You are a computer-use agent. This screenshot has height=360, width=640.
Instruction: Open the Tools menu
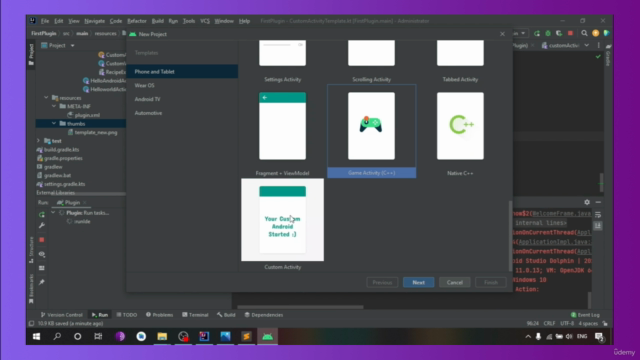pyautogui.click(x=189, y=21)
